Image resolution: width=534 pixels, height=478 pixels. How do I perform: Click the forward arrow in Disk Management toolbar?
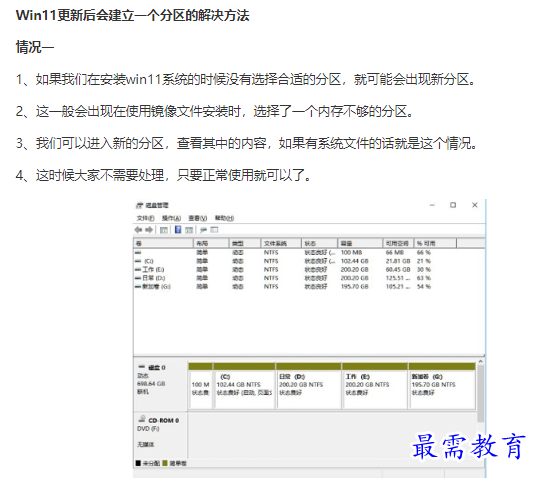point(148,230)
